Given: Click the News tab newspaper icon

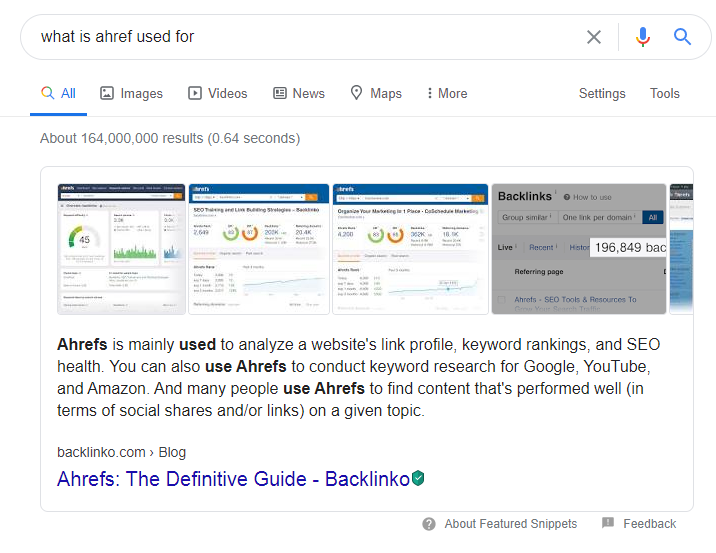Looking at the screenshot, I should [x=279, y=93].
